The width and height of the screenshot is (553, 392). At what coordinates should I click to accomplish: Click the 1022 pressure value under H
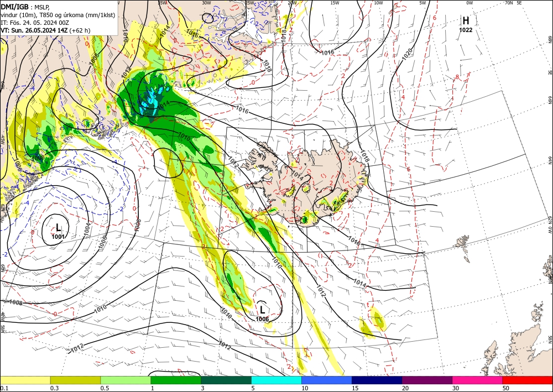466,30
